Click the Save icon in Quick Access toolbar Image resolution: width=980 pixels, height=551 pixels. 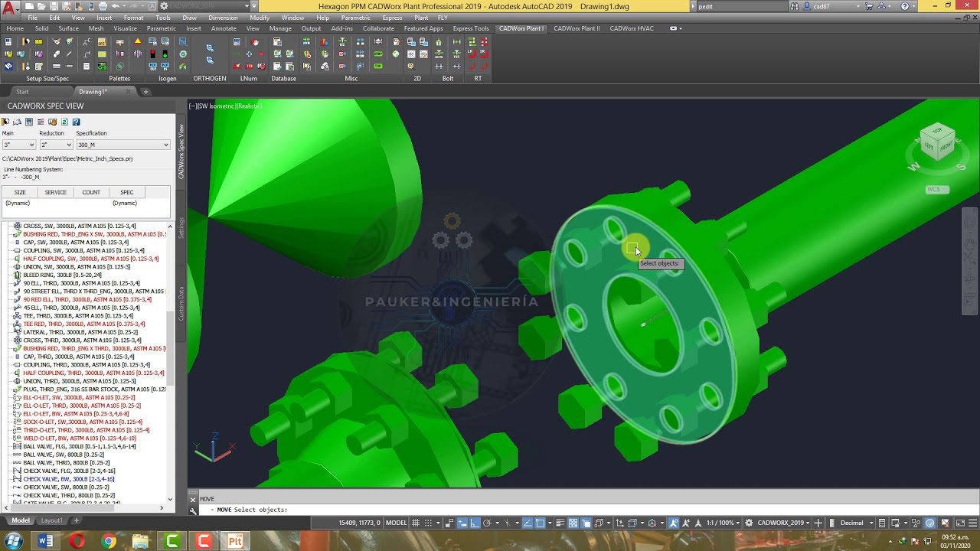pyautogui.click(x=54, y=6)
